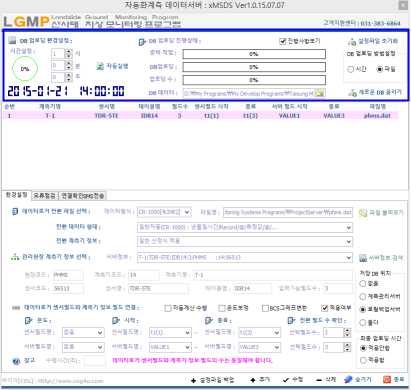
Task: Click the DB업로딩 progress bar
Action: (254, 67)
